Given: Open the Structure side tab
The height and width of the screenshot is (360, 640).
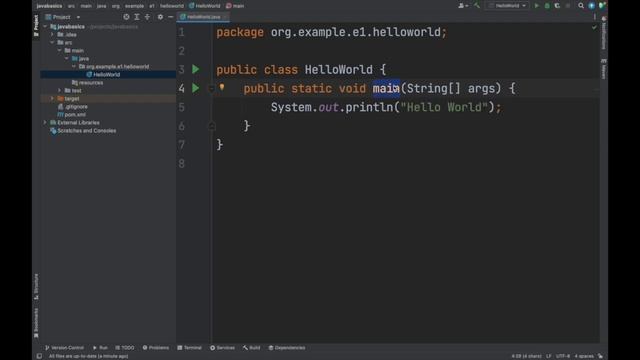Looking at the screenshot, I should pyautogui.click(x=36, y=287).
